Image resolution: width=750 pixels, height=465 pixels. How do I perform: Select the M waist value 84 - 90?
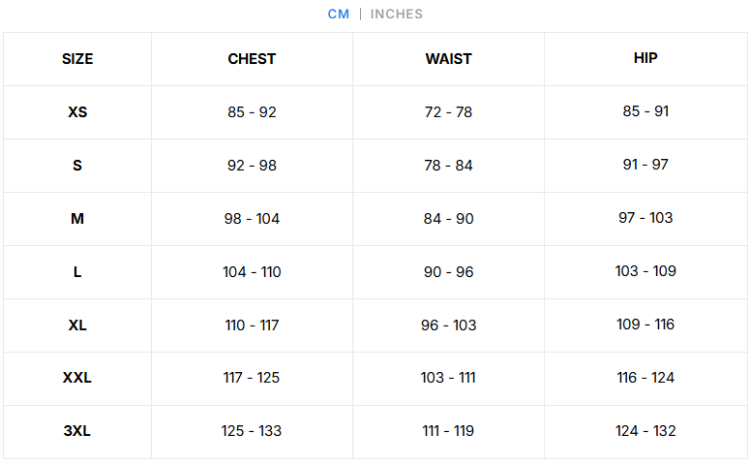[x=448, y=218]
